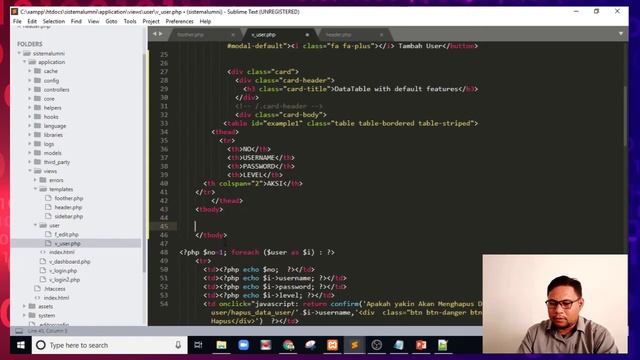Image resolution: width=640 pixels, height=360 pixels.
Task: Open the Help menu
Action: (x=205, y=21)
